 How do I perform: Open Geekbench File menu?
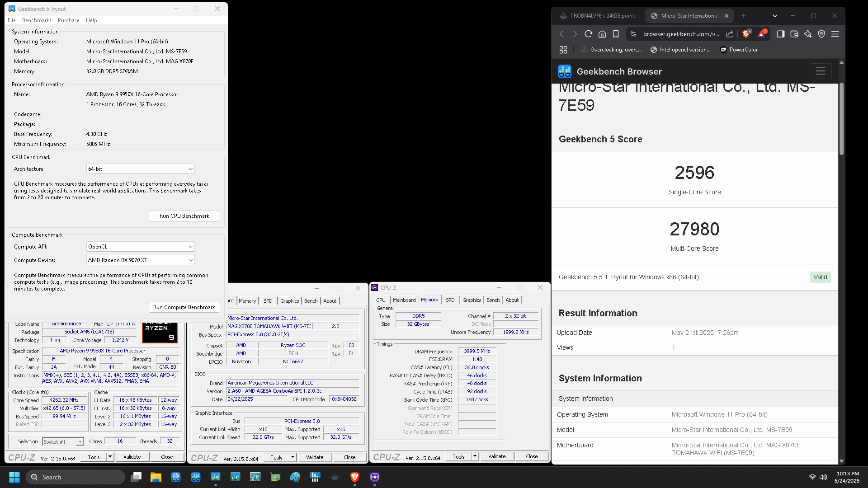pyautogui.click(x=12, y=20)
